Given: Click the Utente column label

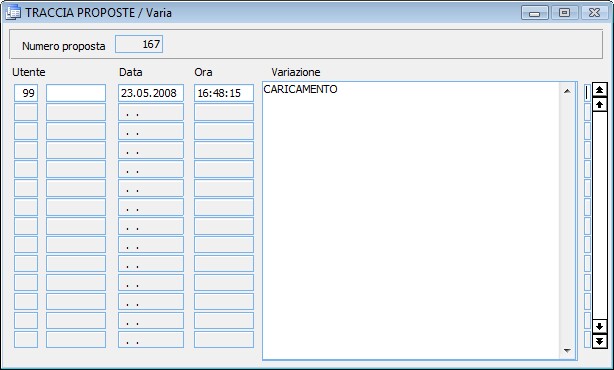Looking at the screenshot, I should [29, 72].
